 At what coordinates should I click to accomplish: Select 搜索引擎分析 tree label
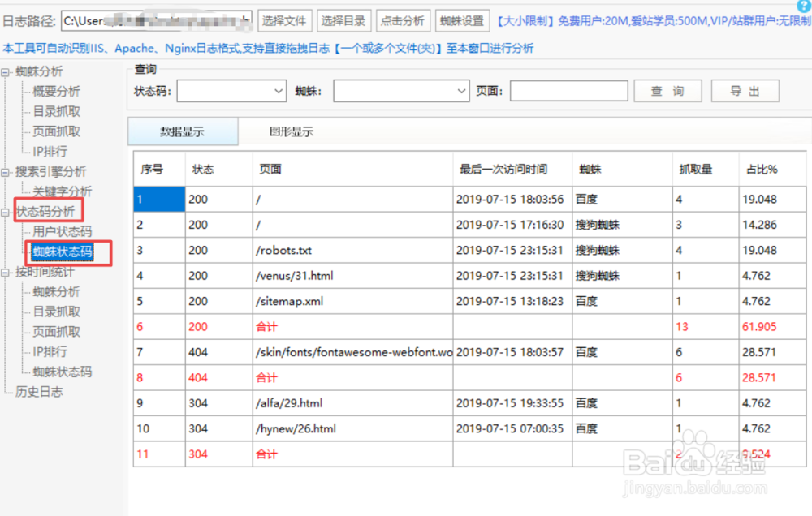[x=50, y=172]
